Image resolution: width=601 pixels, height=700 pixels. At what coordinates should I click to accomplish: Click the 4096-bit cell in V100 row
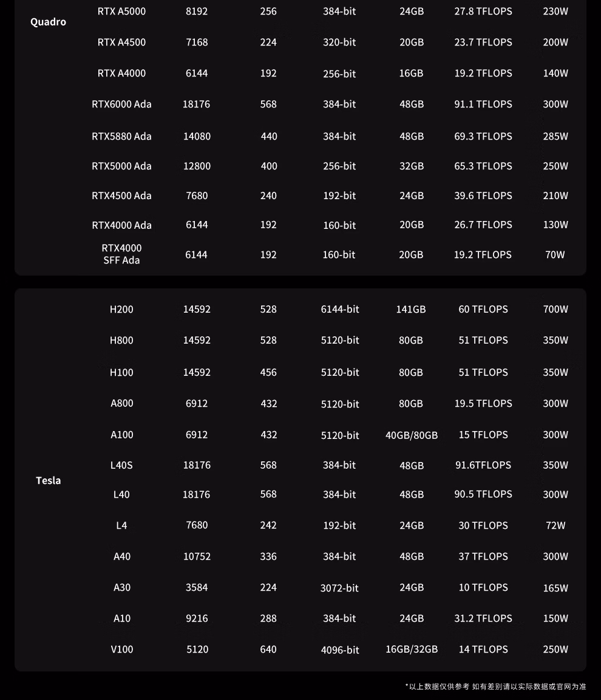coord(340,650)
